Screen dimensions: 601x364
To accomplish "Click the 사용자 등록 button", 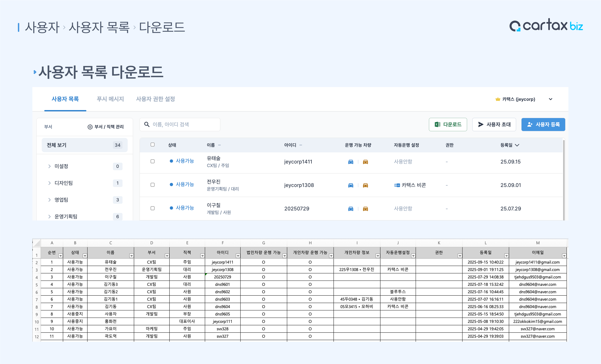I will 543,125.
